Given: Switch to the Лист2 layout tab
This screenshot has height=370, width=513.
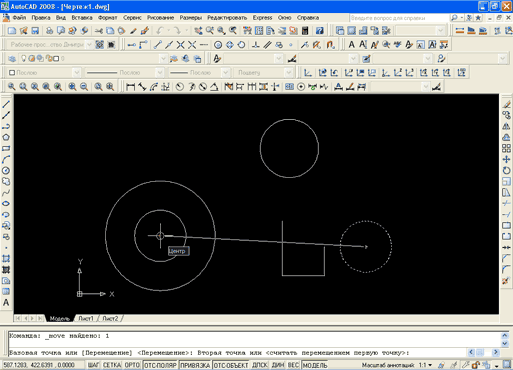Looking at the screenshot, I should pos(110,319).
